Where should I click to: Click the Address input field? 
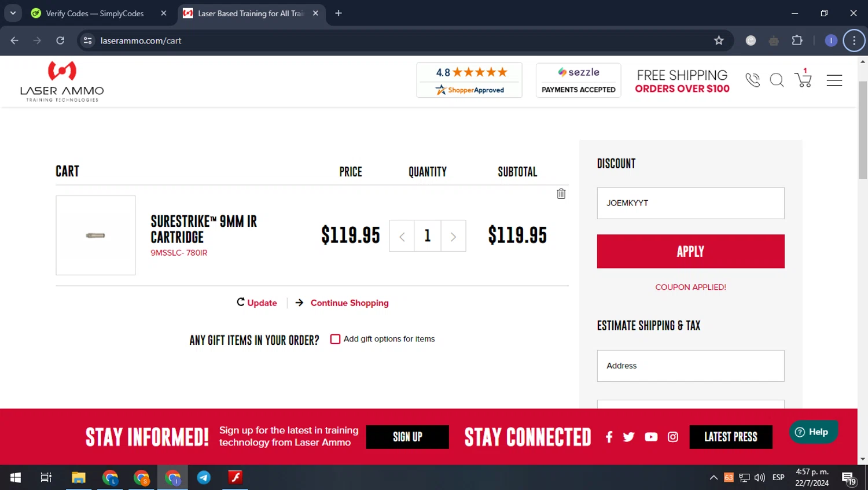[690, 366]
